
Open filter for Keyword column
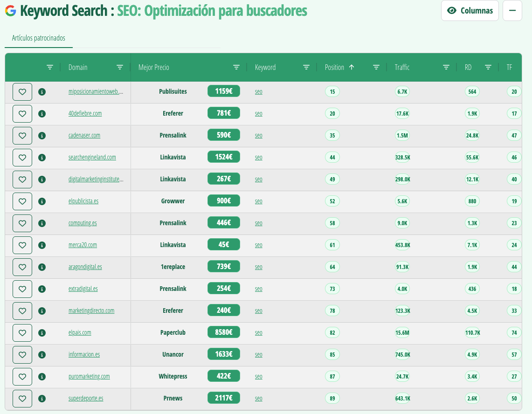tap(306, 67)
